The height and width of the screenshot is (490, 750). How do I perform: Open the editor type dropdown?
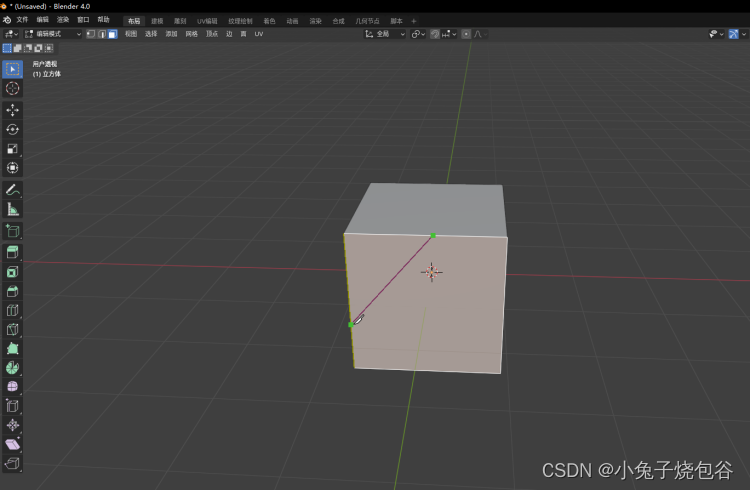(x=11, y=34)
